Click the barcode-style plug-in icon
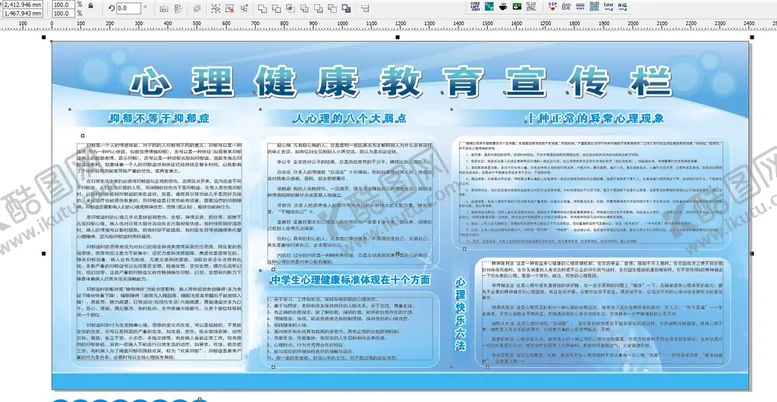The width and height of the screenshot is (777, 402). click(580, 6)
